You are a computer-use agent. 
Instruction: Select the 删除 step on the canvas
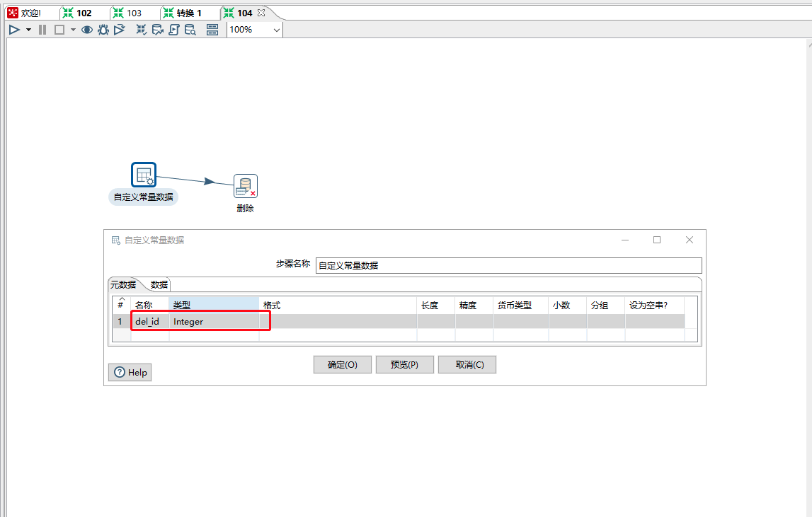click(245, 186)
